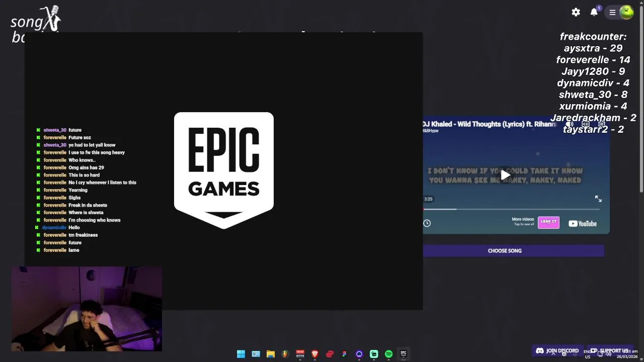Image resolution: width=644 pixels, height=362 pixels.
Task: Expand the video to fullscreen
Action: (x=598, y=199)
